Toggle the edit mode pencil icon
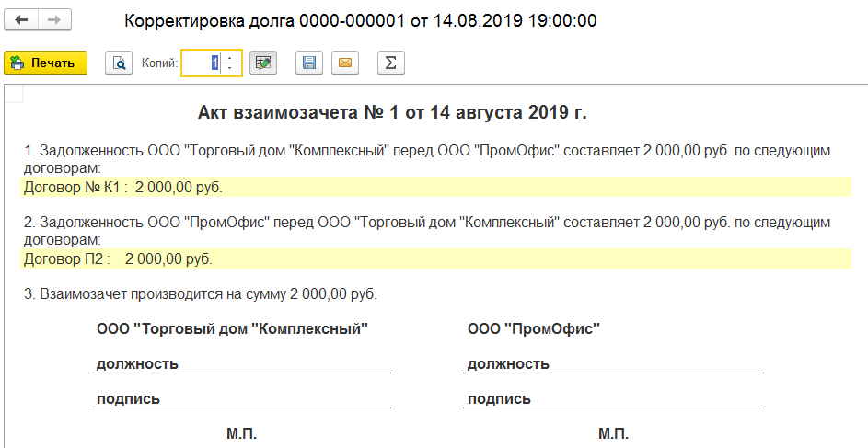The image size is (868, 448). pyautogui.click(x=263, y=63)
